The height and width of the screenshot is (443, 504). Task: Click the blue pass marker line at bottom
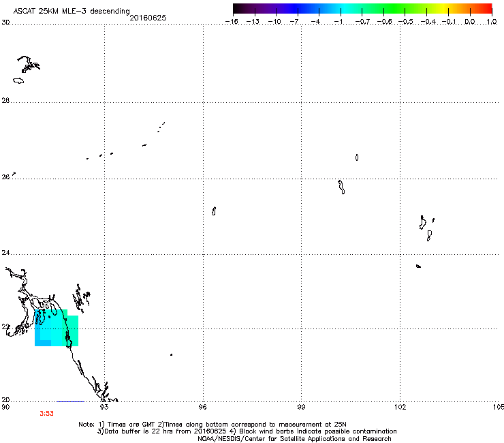[70, 401]
